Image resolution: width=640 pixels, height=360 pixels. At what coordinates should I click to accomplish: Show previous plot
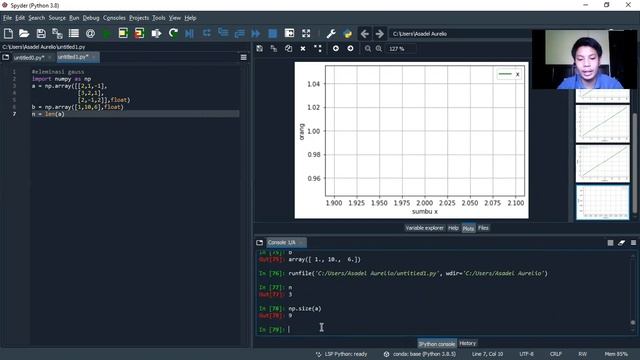pos(336,49)
